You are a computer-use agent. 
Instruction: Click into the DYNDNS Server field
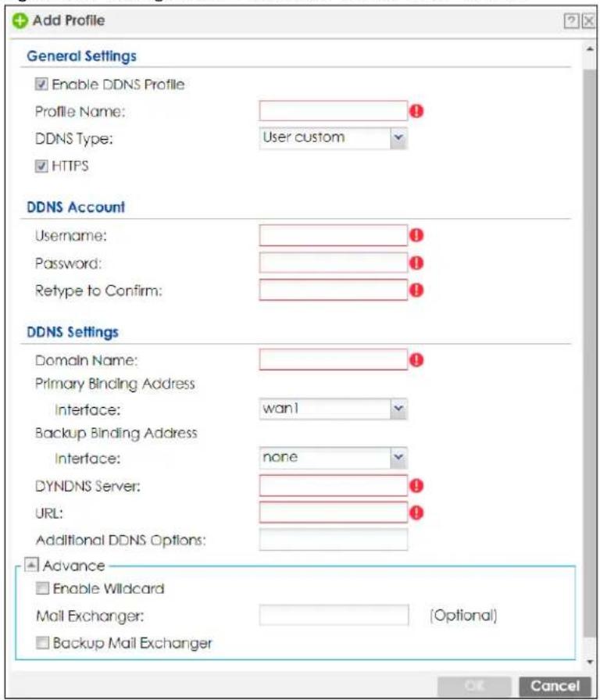[x=333, y=486]
